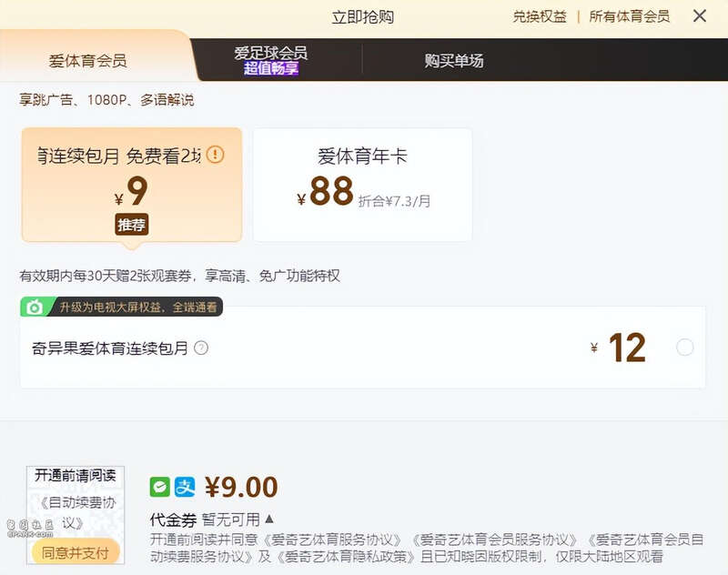Switch to 购买单场 tab
728x575 pixels.
pos(453,60)
